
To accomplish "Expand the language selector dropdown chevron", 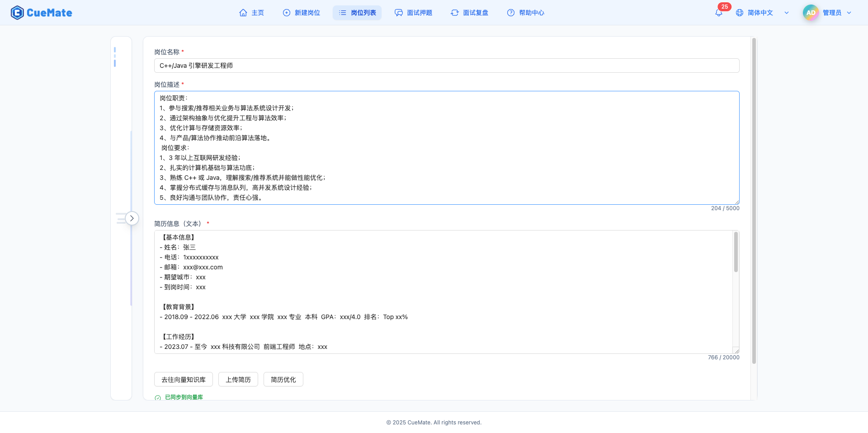I will (787, 13).
